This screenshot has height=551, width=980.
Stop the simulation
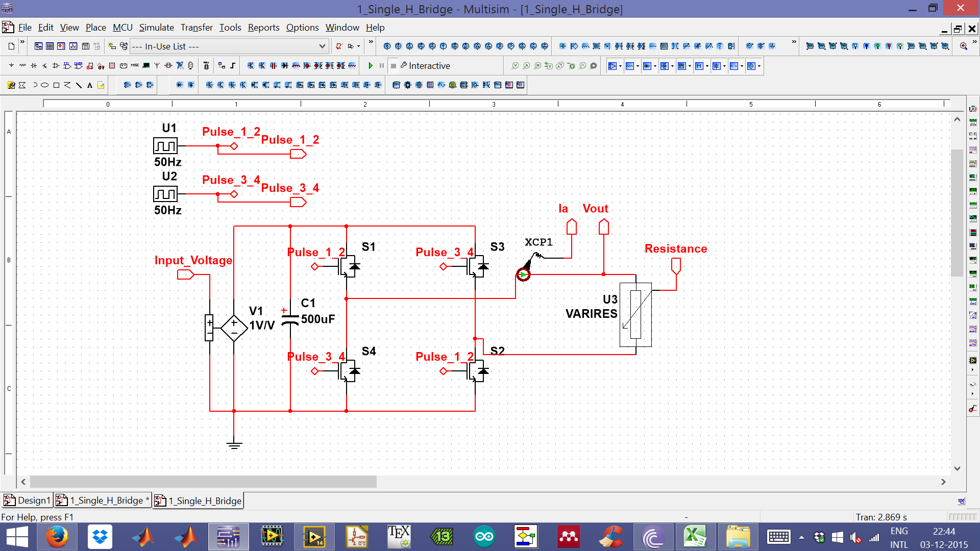[x=393, y=65]
